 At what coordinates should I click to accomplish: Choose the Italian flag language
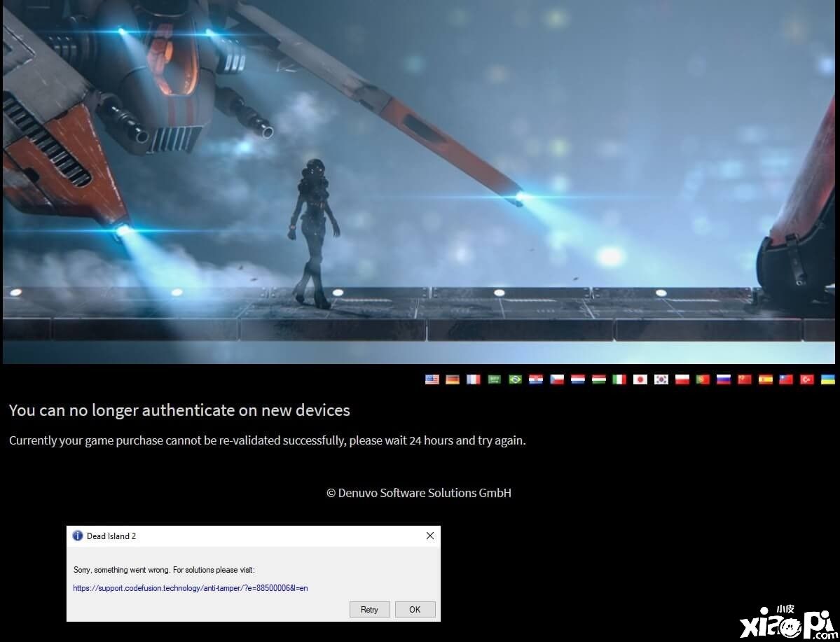click(x=619, y=379)
